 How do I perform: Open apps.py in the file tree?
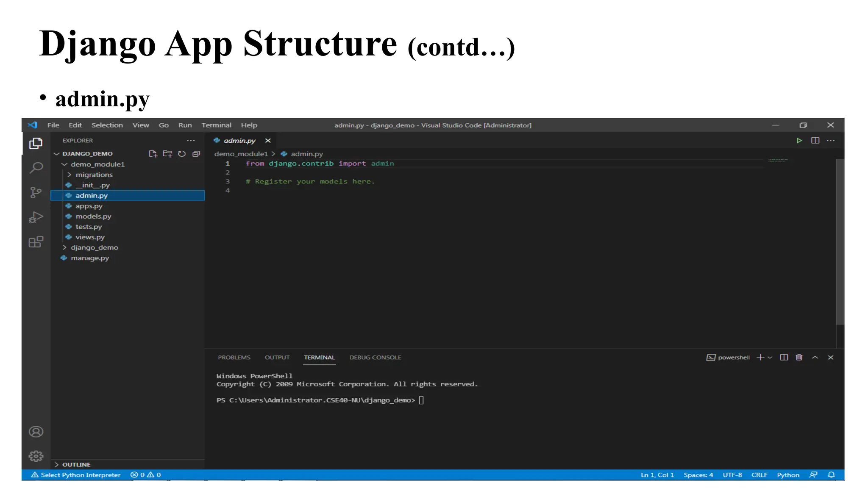click(x=89, y=206)
